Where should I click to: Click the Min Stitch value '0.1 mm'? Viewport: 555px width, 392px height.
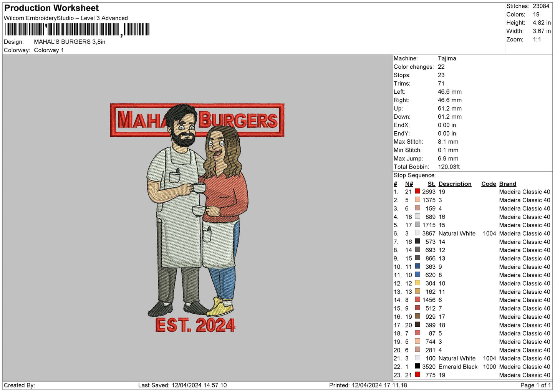pos(448,150)
